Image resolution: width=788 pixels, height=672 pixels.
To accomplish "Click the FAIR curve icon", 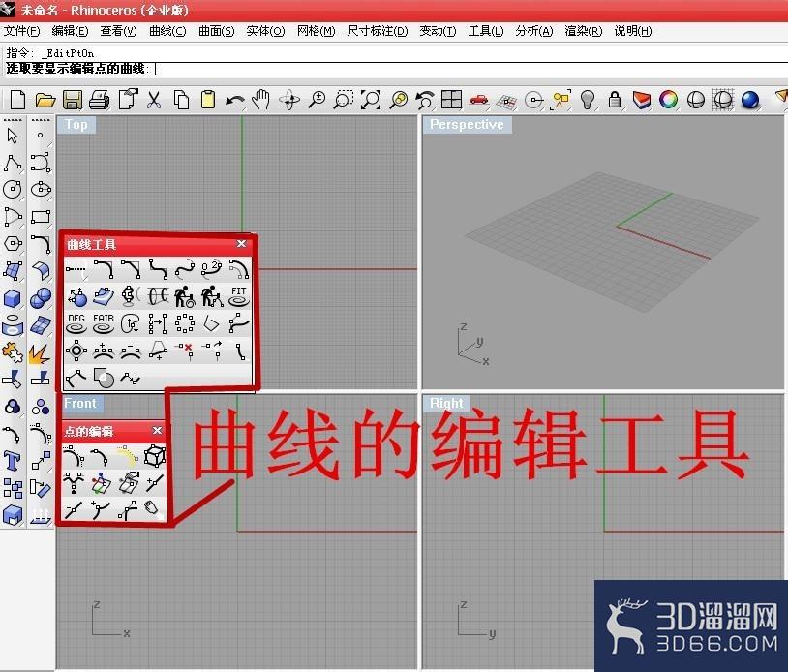I will [104, 323].
